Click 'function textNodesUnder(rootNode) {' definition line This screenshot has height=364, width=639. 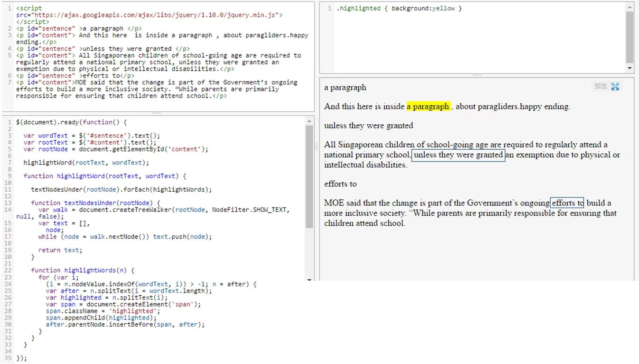(95, 203)
